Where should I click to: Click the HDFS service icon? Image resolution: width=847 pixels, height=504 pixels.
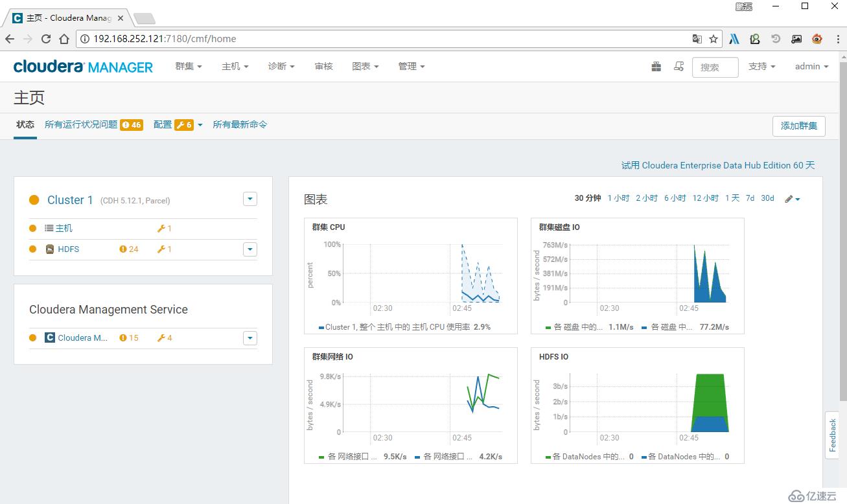[50, 249]
